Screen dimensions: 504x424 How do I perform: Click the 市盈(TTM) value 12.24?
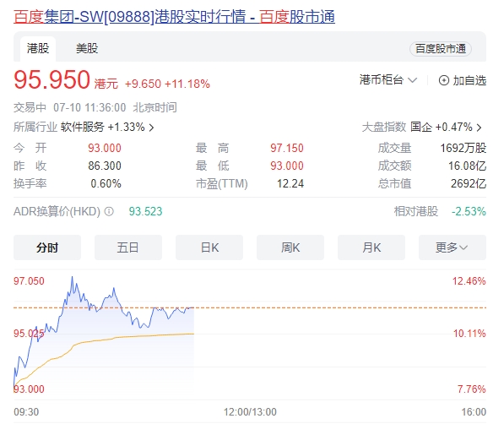(290, 183)
